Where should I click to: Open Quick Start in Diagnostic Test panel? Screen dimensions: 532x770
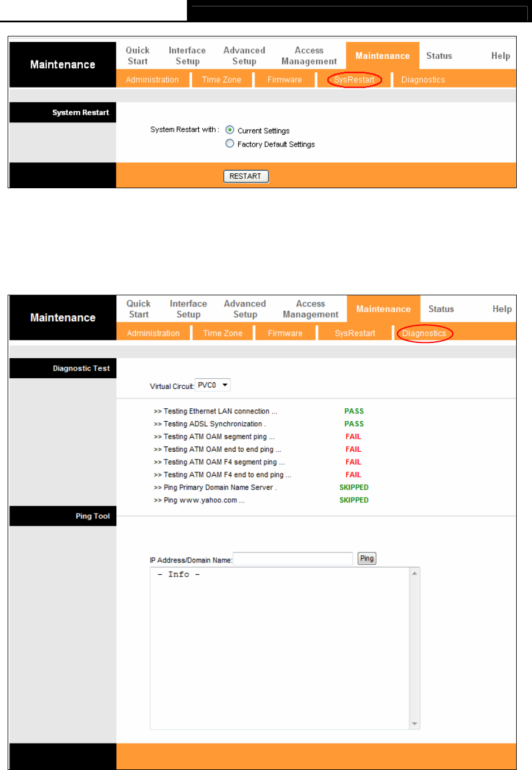[x=139, y=309]
